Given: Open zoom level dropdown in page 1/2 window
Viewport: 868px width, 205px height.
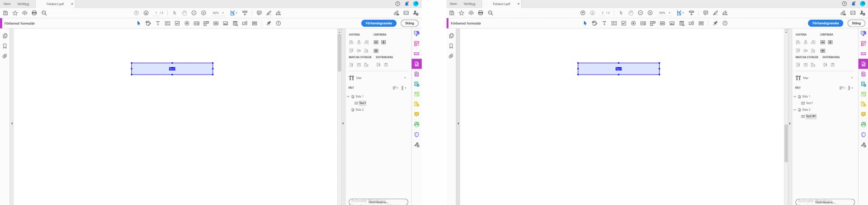Looking at the screenshot, I should [223, 13].
